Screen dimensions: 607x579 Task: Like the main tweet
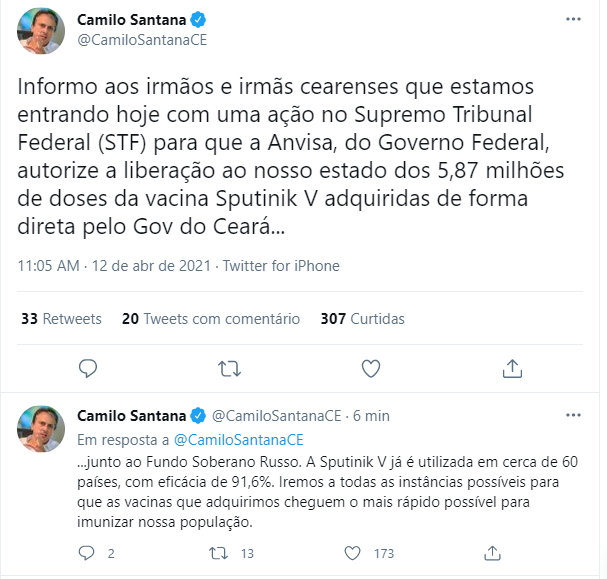point(371,368)
